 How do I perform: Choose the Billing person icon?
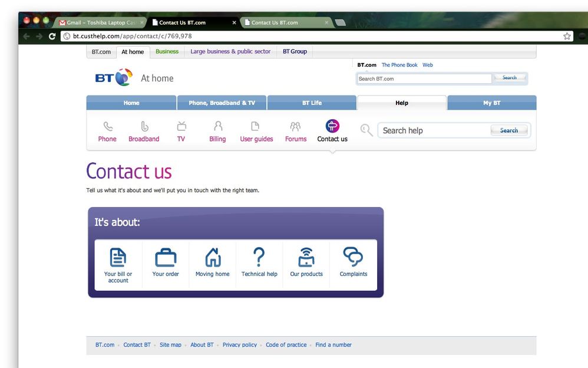point(218,126)
